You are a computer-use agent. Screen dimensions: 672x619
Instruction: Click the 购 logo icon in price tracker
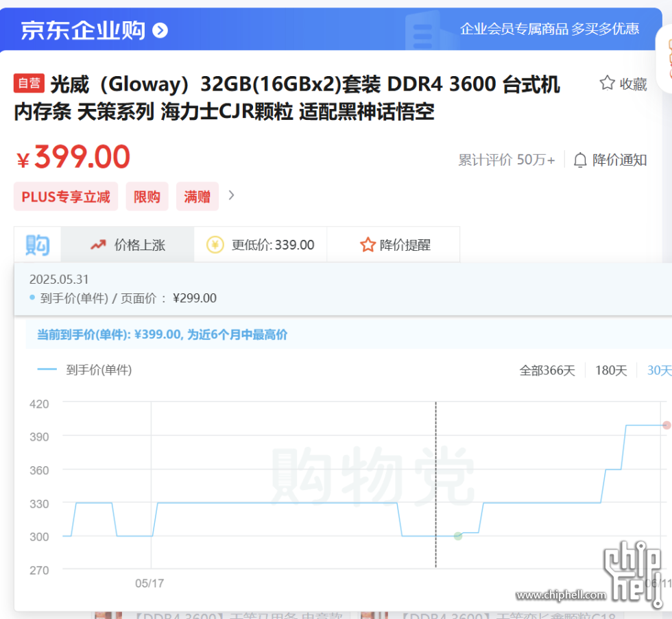[38, 245]
